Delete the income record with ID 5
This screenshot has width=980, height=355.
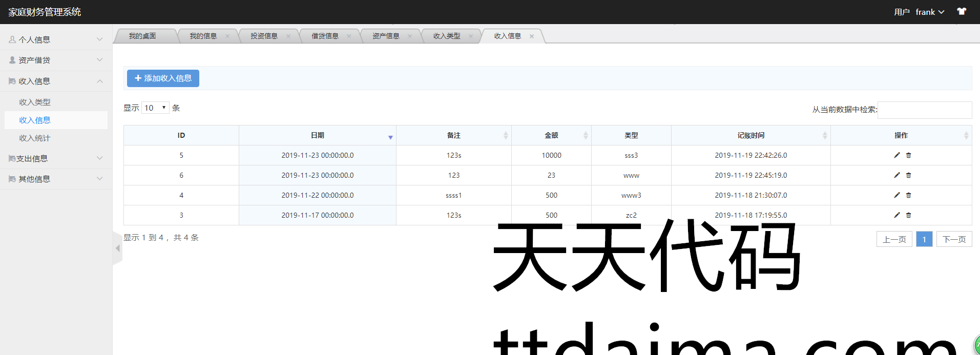tap(908, 155)
